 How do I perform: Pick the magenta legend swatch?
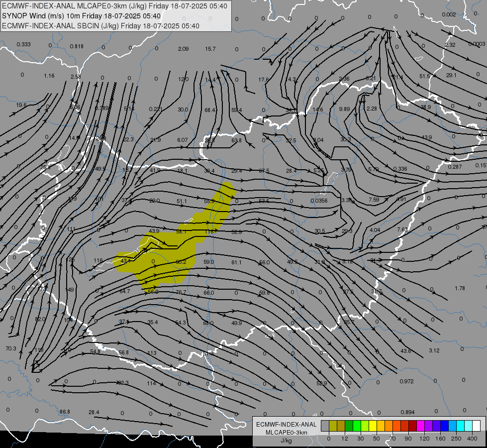tap(420, 426)
